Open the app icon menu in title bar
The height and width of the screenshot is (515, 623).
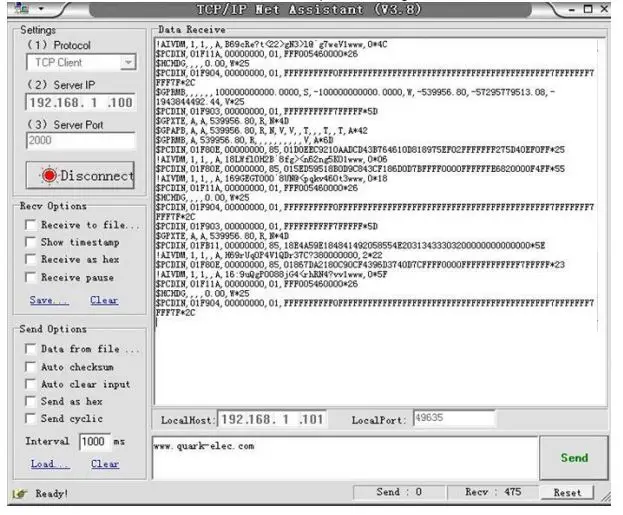click(x=21, y=8)
